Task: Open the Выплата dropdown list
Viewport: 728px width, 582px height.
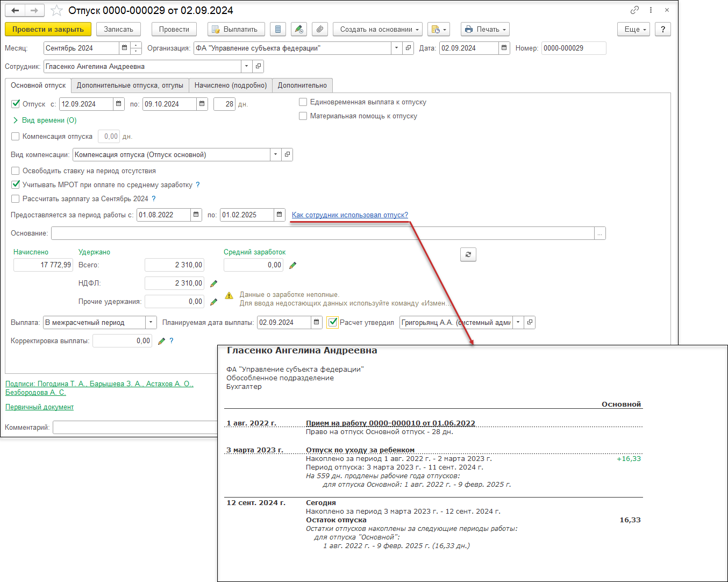Action: coord(151,322)
